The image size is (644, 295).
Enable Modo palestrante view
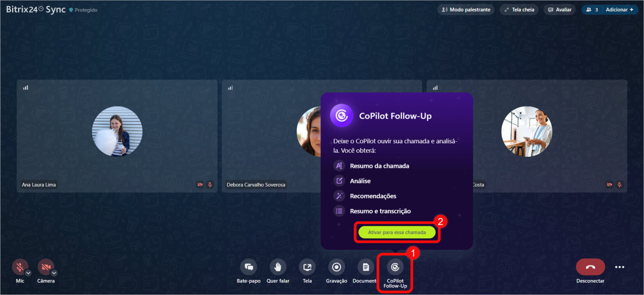tap(466, 10)
